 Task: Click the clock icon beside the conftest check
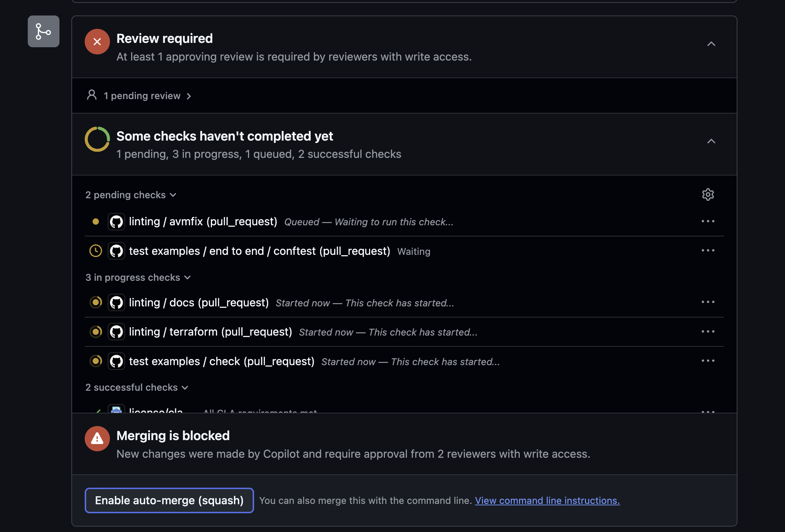(x=95, y=251)
